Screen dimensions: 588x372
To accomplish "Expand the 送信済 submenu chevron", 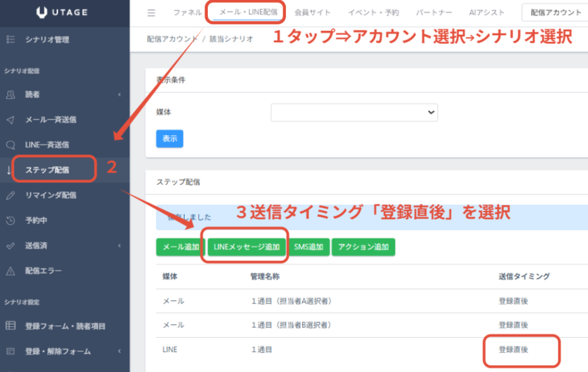I will tap(119, 246).
